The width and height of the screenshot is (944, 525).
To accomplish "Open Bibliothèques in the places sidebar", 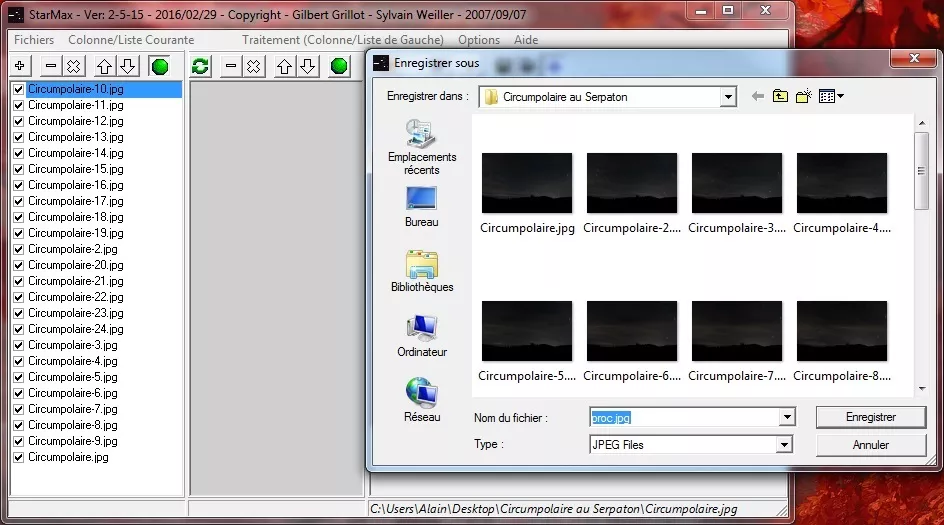I will [x=421, y=272].
